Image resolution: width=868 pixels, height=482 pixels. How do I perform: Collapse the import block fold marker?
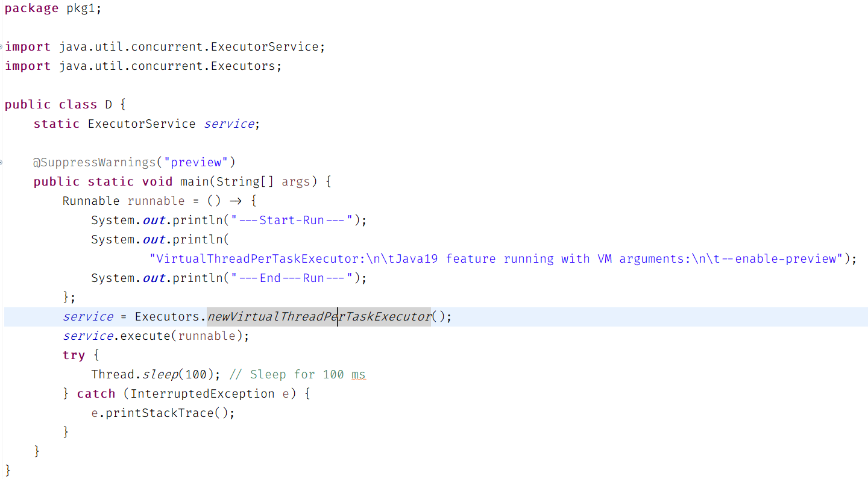click(x=2, y=47)
